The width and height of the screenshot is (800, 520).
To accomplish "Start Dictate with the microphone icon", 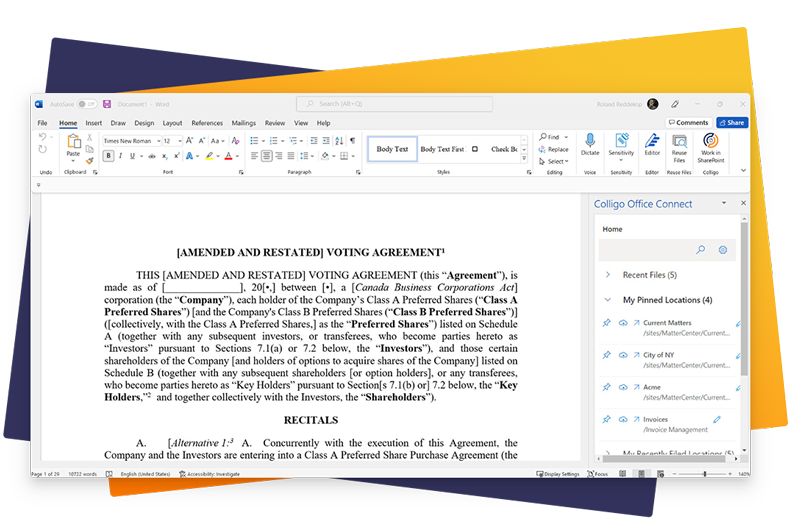I will click(590, 145).
